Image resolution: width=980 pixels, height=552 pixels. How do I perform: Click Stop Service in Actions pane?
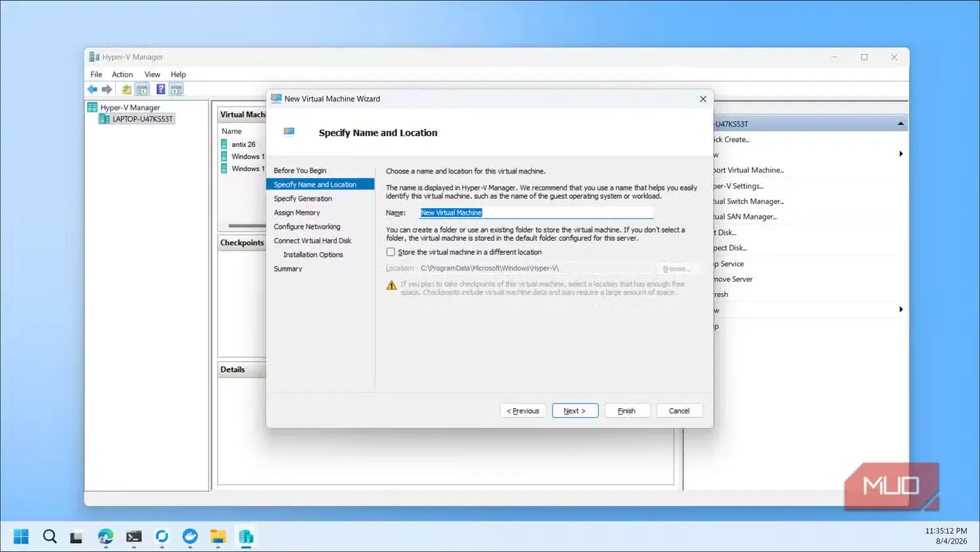pyautogui.click(x=729, y=264)
